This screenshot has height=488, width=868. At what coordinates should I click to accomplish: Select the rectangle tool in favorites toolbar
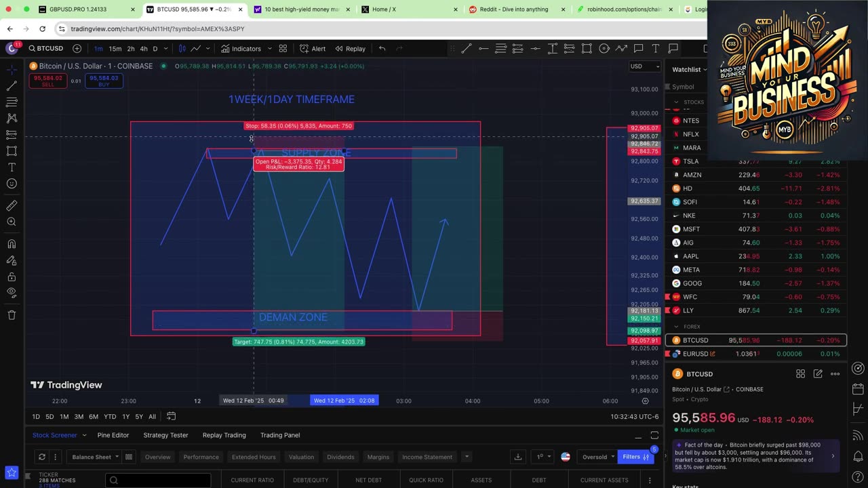(x=587, y=49)
